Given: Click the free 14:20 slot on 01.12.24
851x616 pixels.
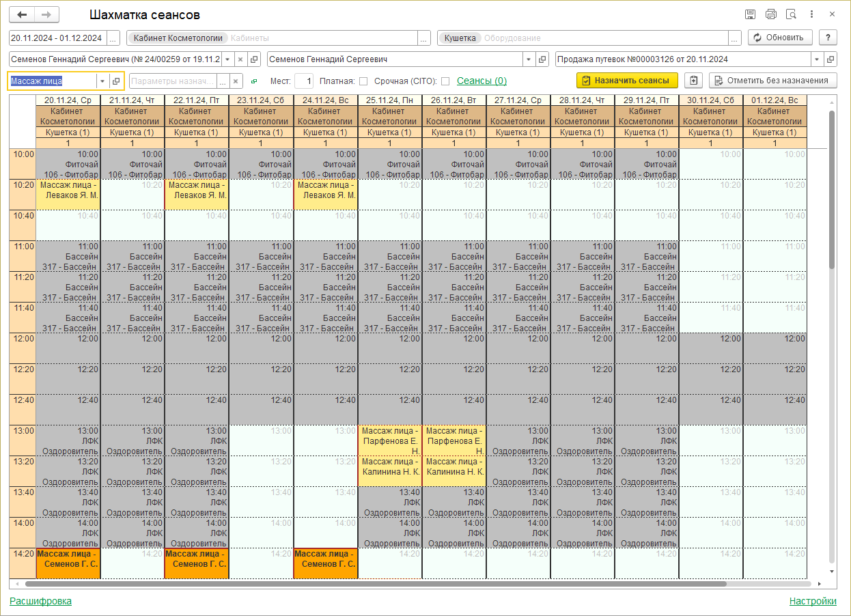Looking at the screenshot, I should coord(775,563).
